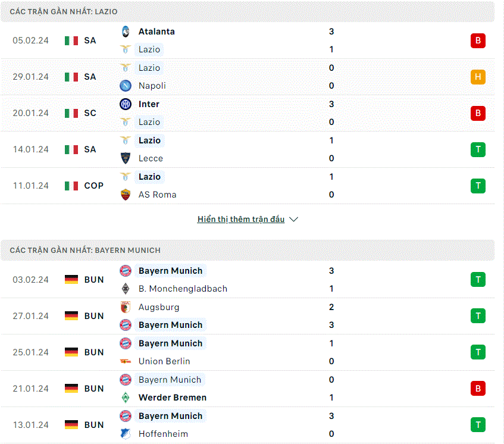
Task: Open the Werder Bremen team name
Action: 173,398
